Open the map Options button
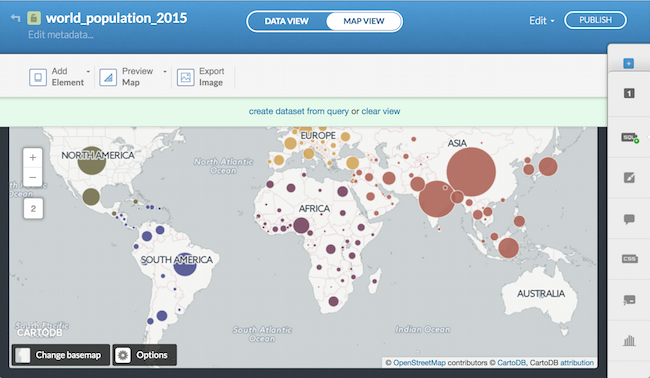Screen dimensions: 650x378 pyautogui.click(x=145, y=355)
